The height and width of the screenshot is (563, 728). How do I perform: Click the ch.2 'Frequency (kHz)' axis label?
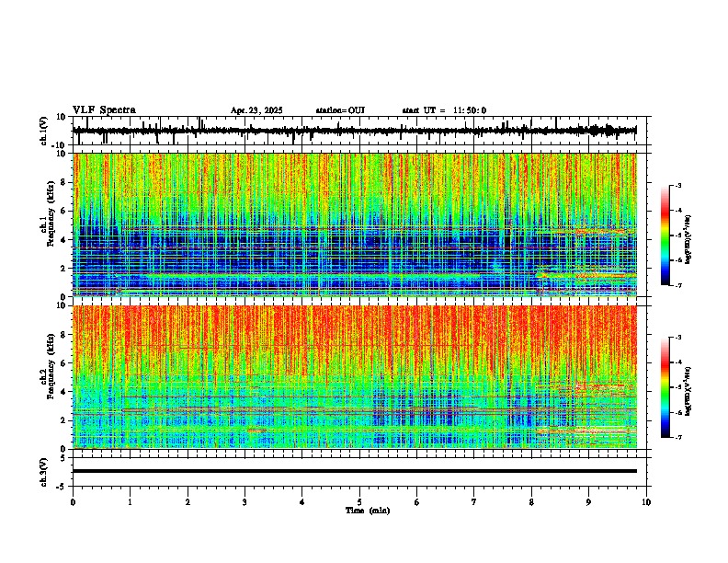point(51,366)
